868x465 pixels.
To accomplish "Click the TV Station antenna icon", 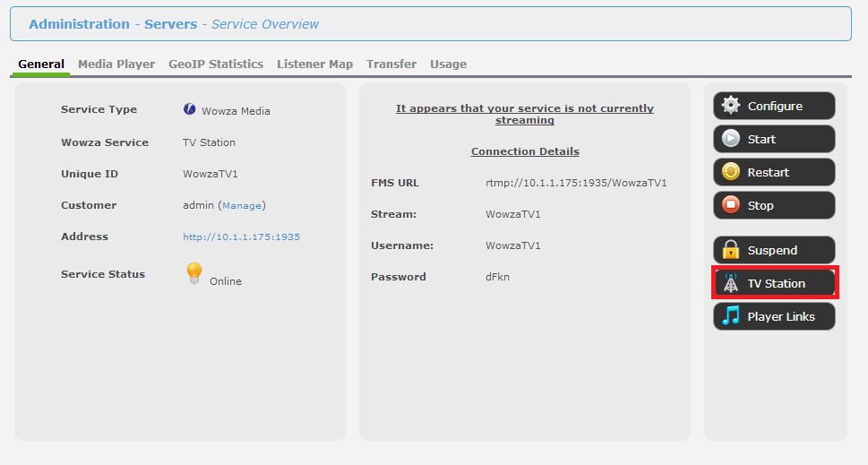I will pyautogui.click(x=731, y=283).
